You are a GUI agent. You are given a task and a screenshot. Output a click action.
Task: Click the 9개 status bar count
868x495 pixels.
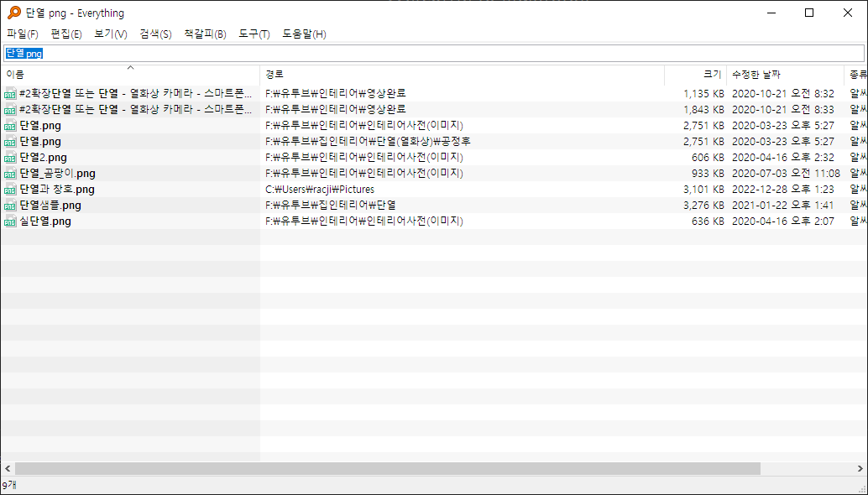9,486
